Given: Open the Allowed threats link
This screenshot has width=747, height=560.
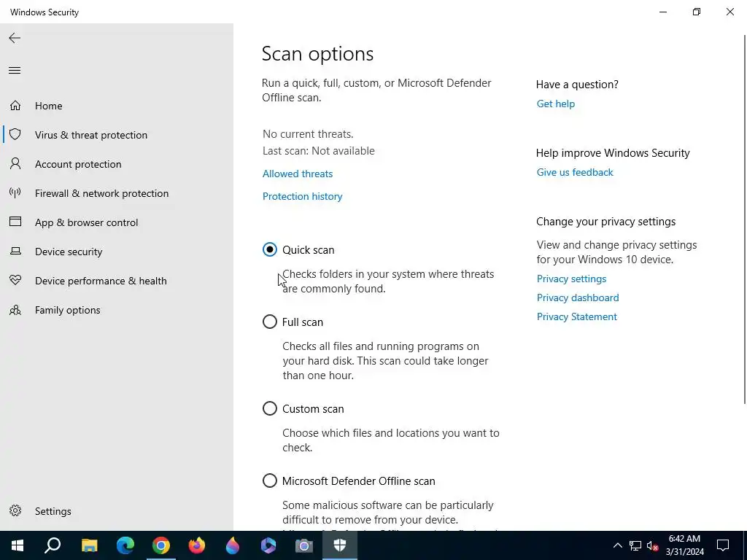Looking at the screenshot, I should 298,174.
